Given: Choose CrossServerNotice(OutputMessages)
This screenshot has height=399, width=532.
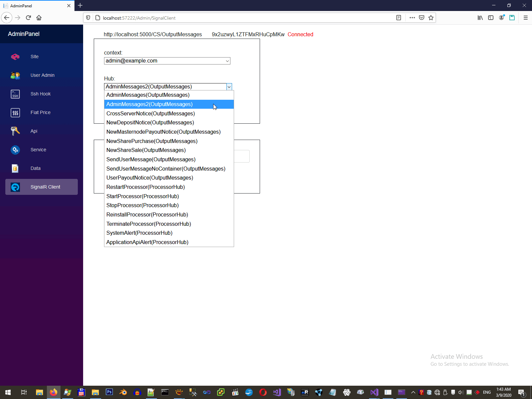Looking at the screenshot, I should tap(169, 113).
